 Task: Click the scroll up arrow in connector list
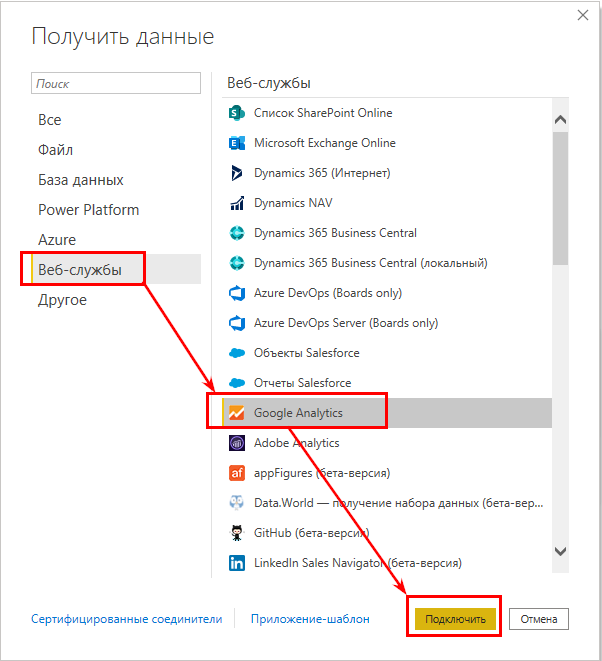(x=560, y=120)
